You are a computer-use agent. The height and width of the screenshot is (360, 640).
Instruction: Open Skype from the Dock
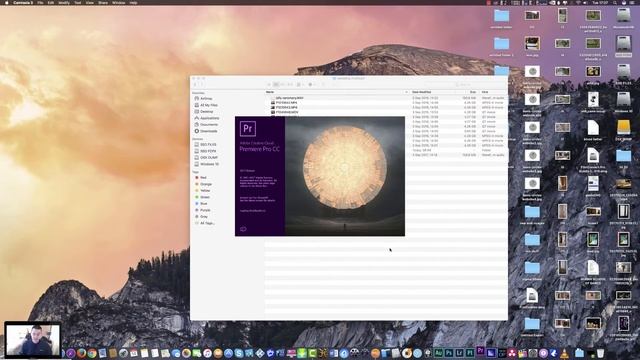pos(239,353)
